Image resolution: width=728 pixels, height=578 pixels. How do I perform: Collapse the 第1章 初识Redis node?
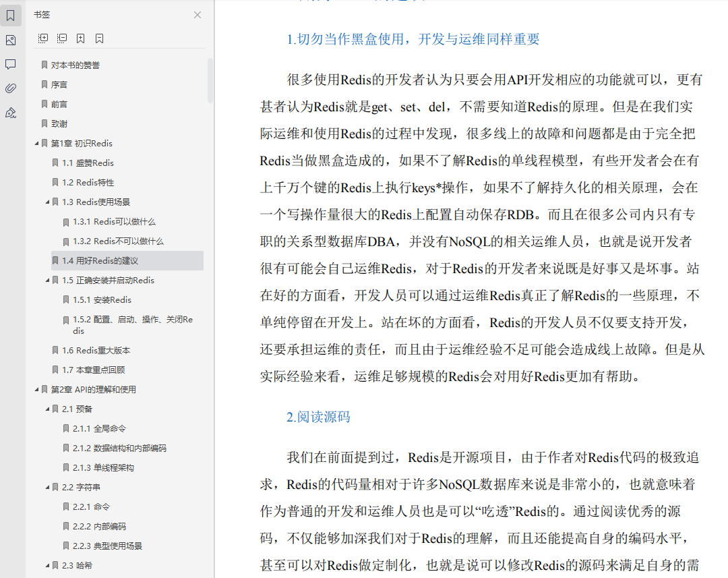(36, 144)
